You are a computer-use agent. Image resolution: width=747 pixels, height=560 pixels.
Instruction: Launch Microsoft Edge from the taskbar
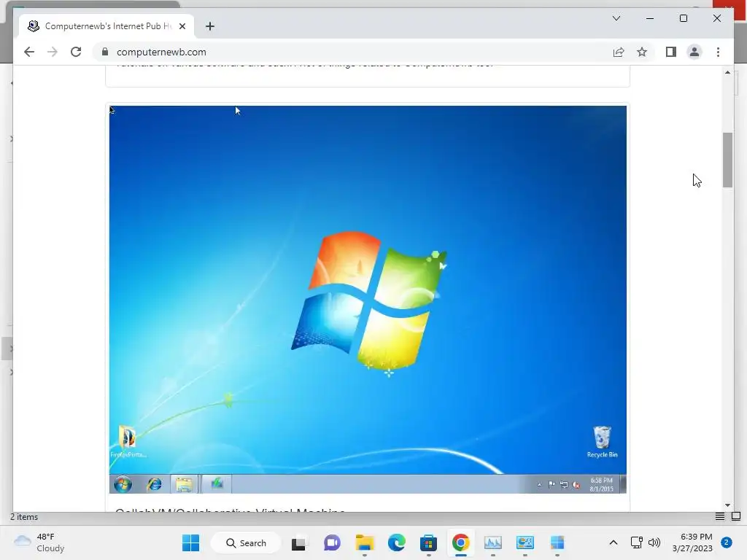[396, 542]
